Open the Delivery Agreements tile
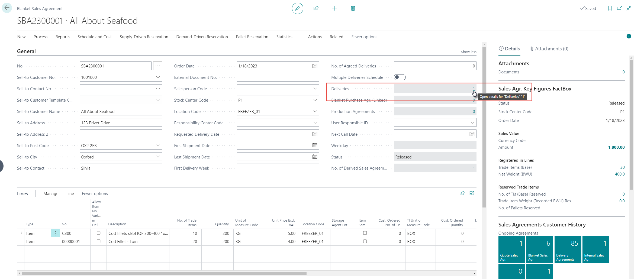Viewport: 644px width, 279px height. point(568,249)
